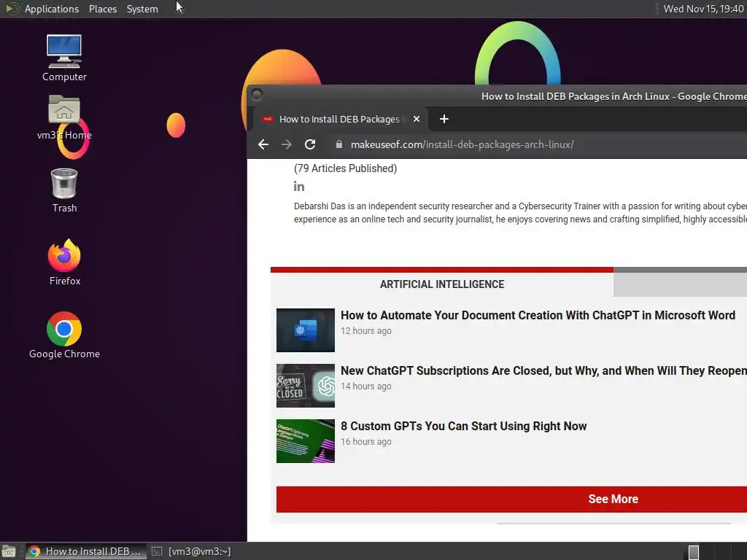This screenshot has width=747, height=560.
Task: Click the padlock site info icon
Action: point(338,144)
